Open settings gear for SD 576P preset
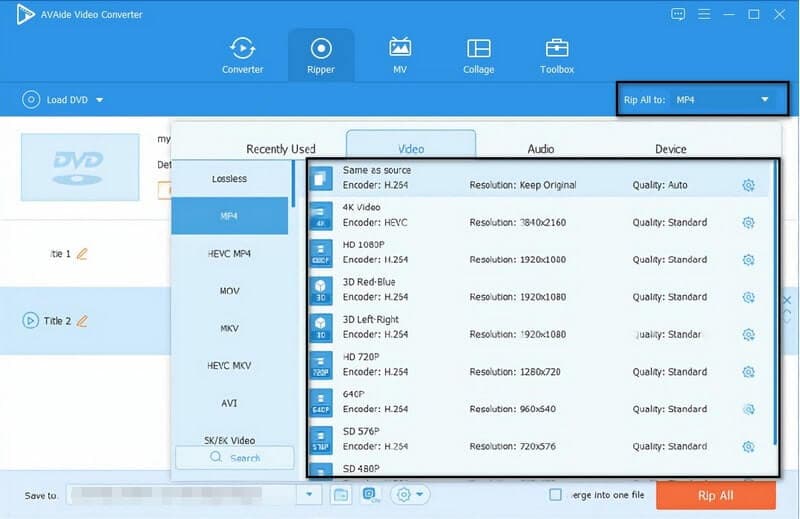 click(748, 447)
